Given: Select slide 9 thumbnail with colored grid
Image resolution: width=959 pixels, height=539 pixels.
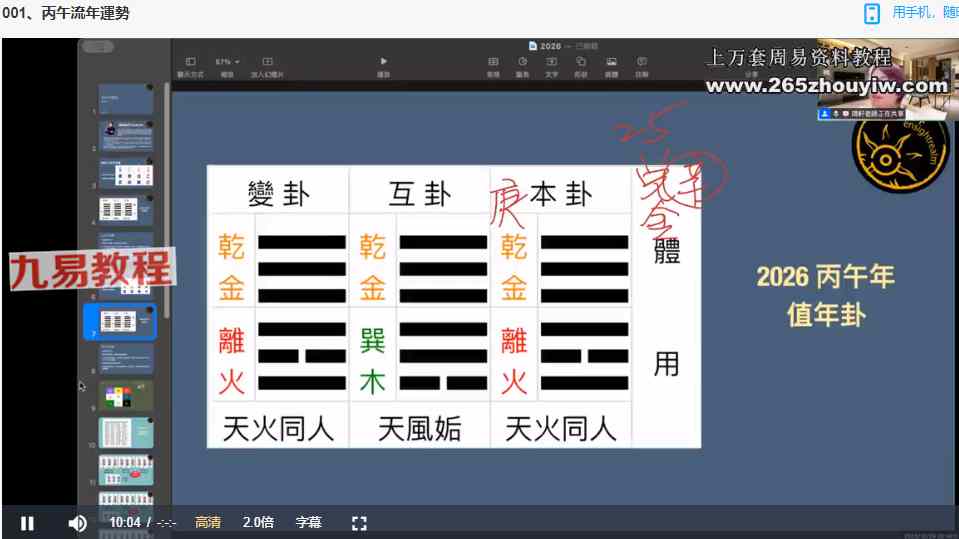Looking at the screenshot, I should click(126, 395).
